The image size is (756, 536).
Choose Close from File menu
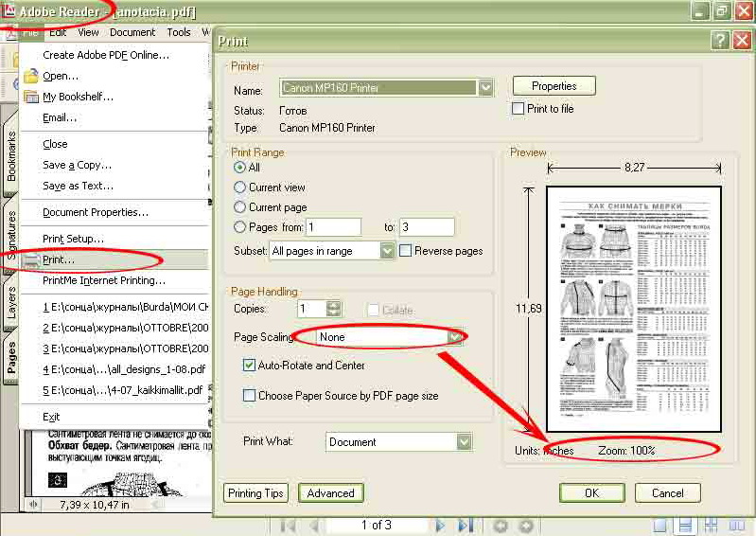[115, 144]
